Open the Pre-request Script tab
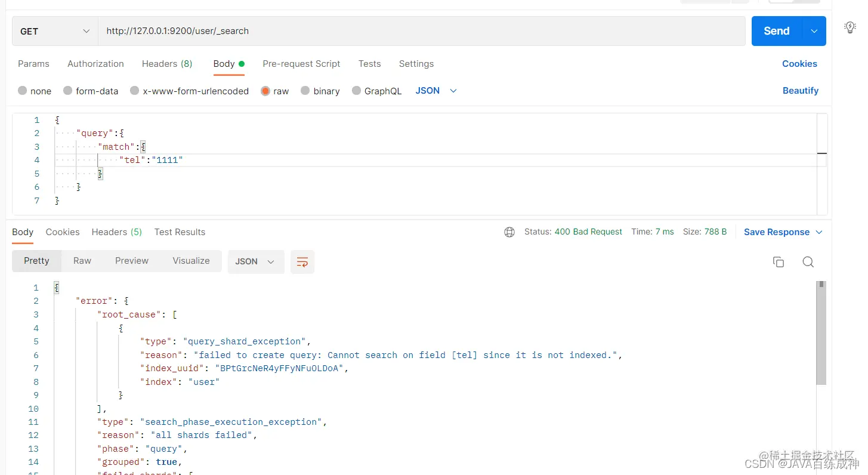This screenshot has width=868, height=475. coord(301,64)
